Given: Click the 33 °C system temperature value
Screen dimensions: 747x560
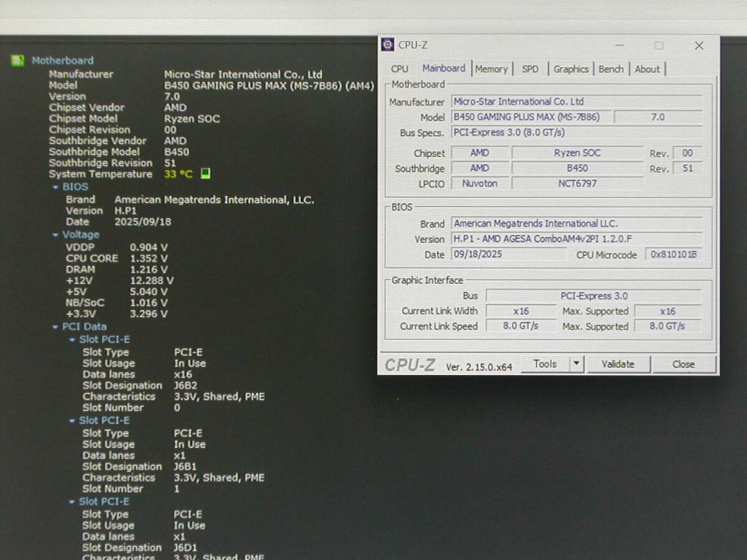Looking at the screenshot, I should (179, 174).
